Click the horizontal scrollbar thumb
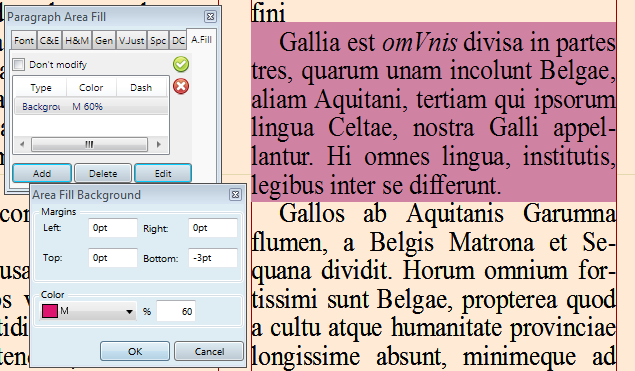The height and width of the screenshot is (371, 635). point(89,144)
